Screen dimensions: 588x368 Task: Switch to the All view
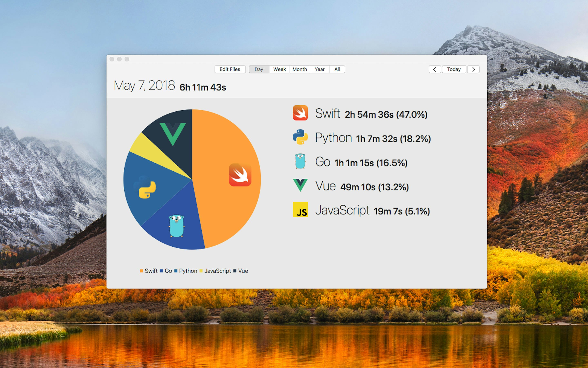(337, 69)
